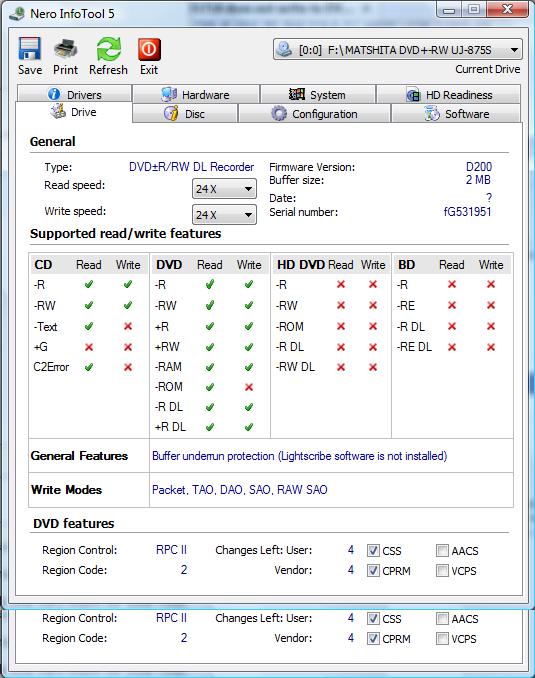Enable the VCPS checkbox in DVD features
535x678 pixels.
click(442, 570)
